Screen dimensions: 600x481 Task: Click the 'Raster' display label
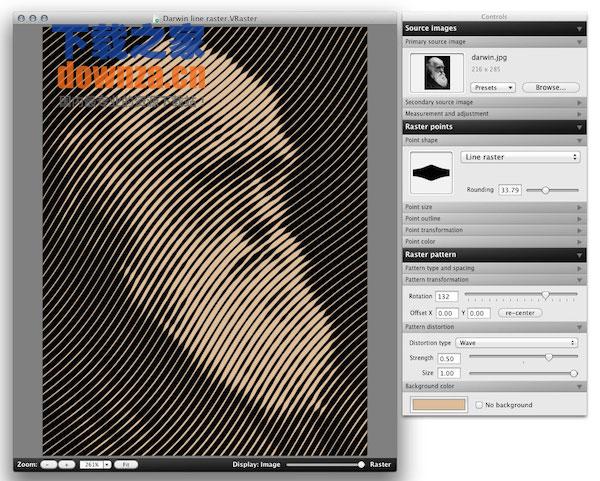point(380,465)
